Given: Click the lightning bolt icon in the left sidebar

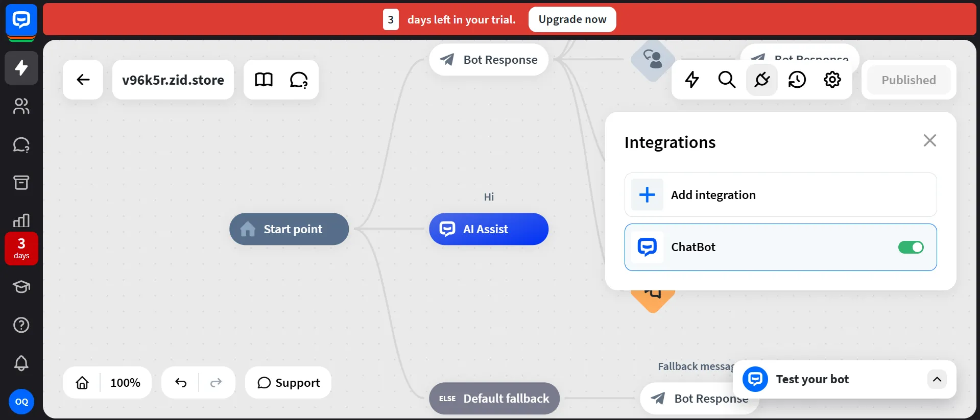Looking at the screenshot, I should pos(21,68).
